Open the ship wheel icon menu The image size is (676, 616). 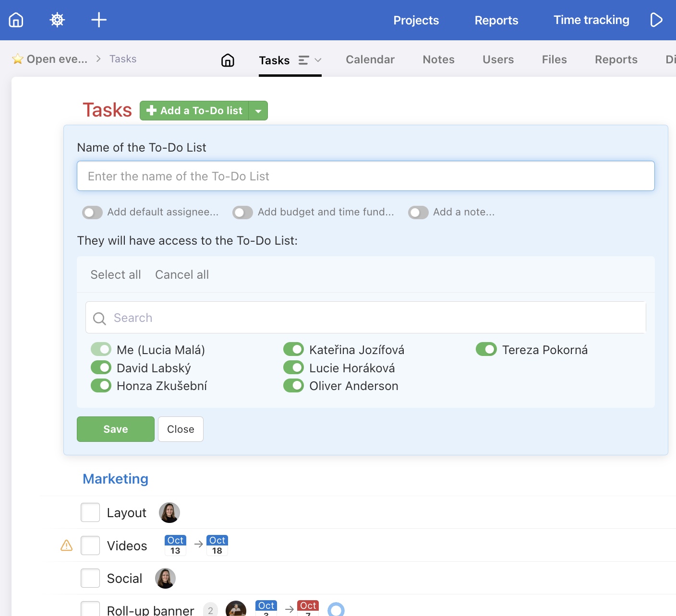[x=57, y=20]
